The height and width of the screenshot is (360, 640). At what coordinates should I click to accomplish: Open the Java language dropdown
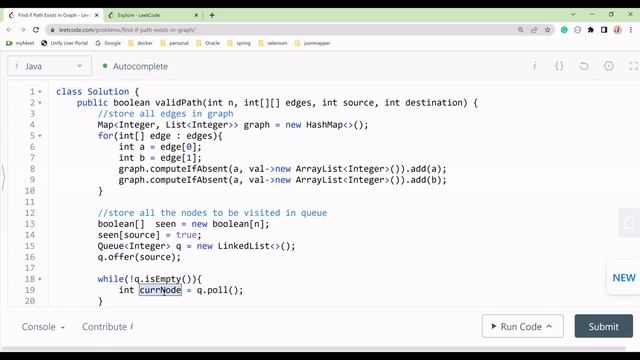49,66
